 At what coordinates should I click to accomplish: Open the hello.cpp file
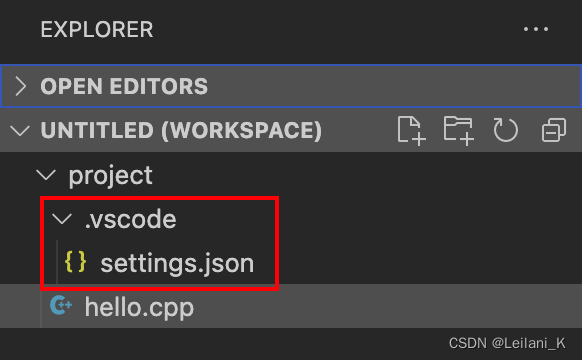pos(139,308)
